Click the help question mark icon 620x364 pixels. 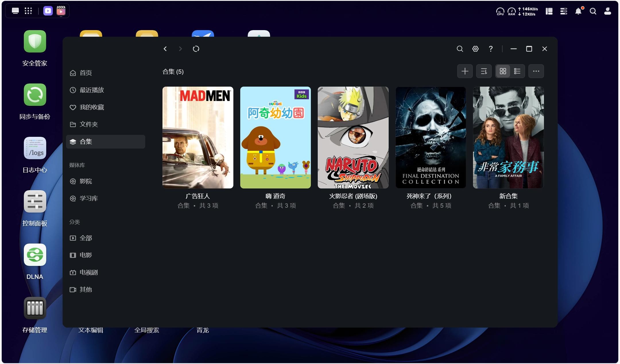coord(491,49)
